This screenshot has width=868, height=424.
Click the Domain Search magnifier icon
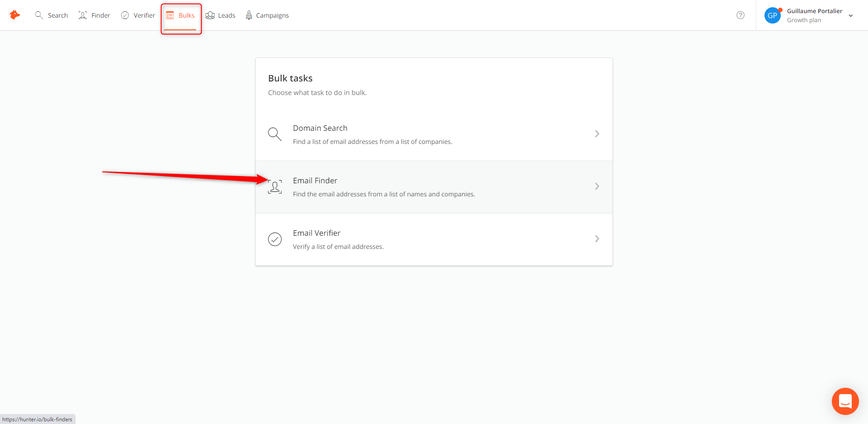pyautogui.click(x=275, y=134)
